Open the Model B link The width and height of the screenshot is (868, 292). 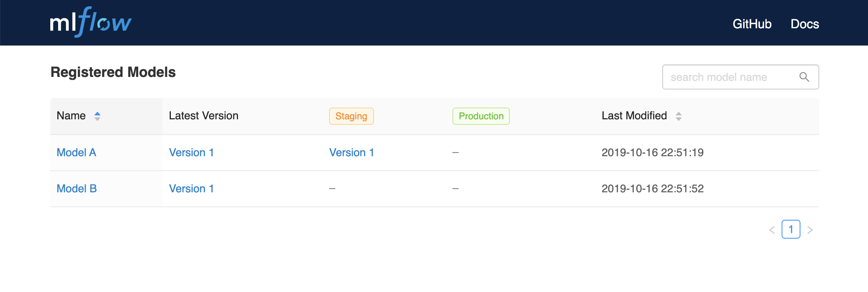tap(77, 189)
